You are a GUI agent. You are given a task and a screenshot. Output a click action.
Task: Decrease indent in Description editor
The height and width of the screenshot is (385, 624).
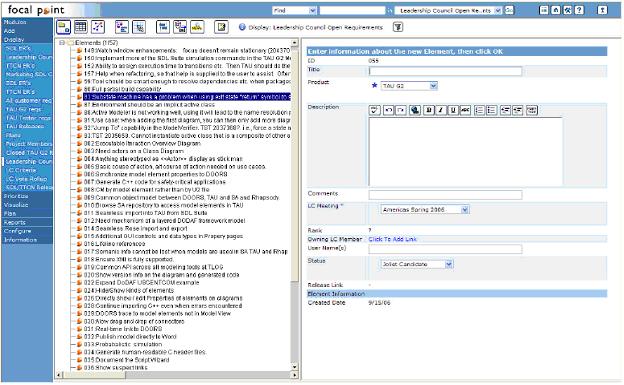[x=505, y=110]
